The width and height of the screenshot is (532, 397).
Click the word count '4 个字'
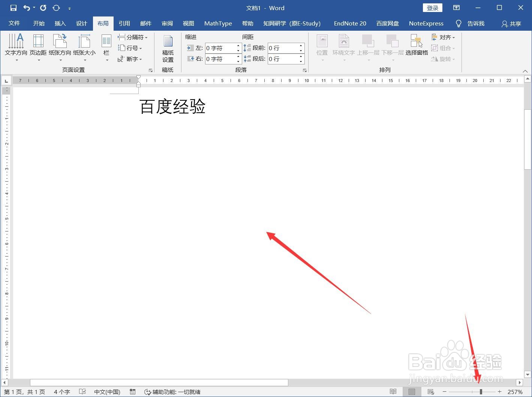(62, 392)
